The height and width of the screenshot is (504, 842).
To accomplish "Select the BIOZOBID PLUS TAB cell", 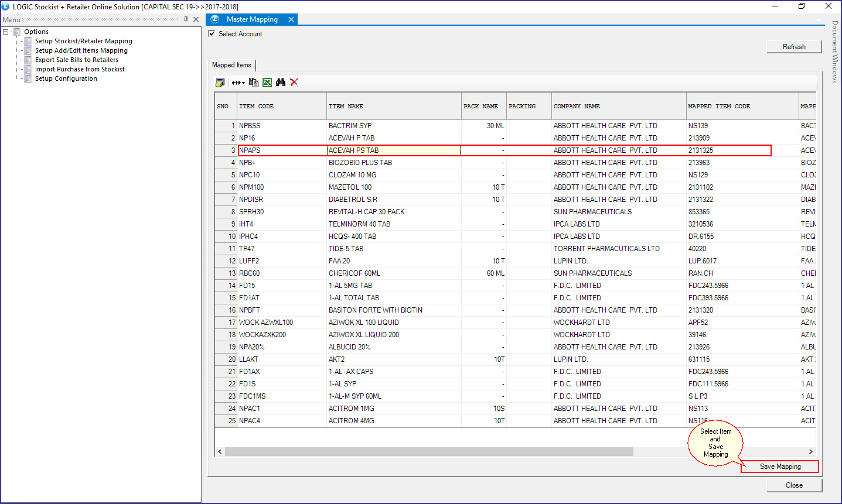I will tap(394, 163).
